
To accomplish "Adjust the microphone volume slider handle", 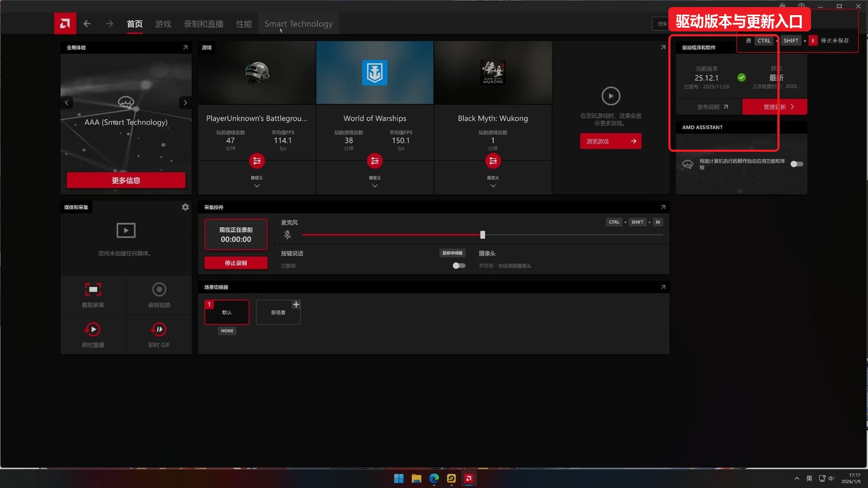I will point(482,235).
